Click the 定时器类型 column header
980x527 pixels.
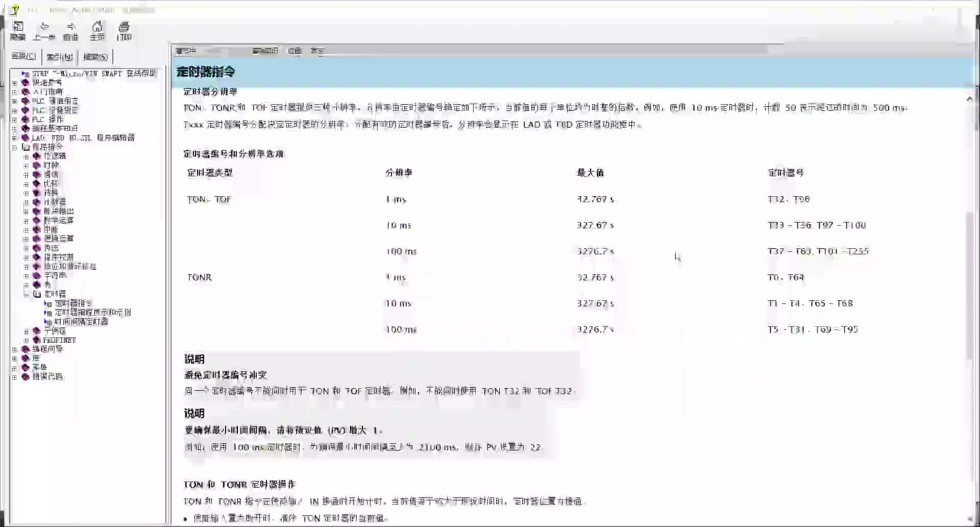coord(210,173)
